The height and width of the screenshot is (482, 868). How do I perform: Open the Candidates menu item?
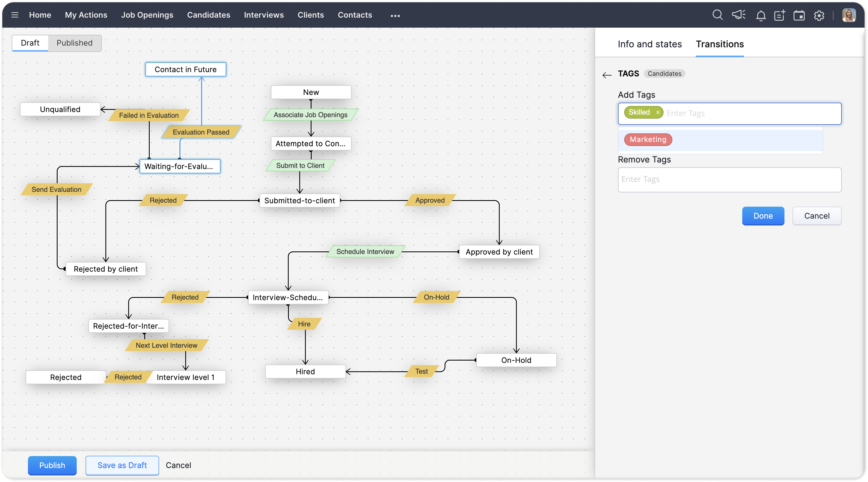pyautogui.click(x=208, y=15)
